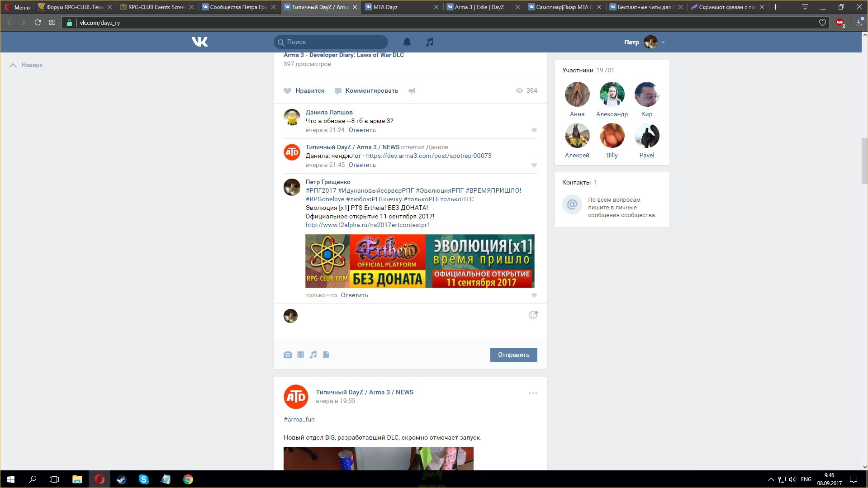The height and width of the screenshot is (488, 868).
Task: Open member Кир's avatar
Action: [x=647, y=95]
